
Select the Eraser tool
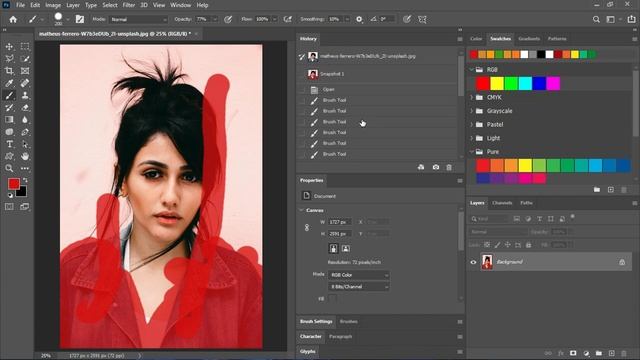point(25,108)
